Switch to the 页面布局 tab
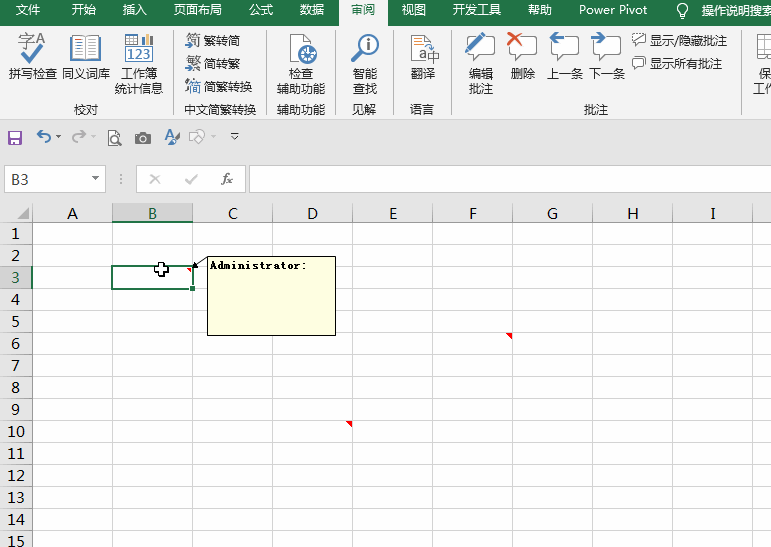The height and width of the screenshot is (547, 771). pos(198,10)
